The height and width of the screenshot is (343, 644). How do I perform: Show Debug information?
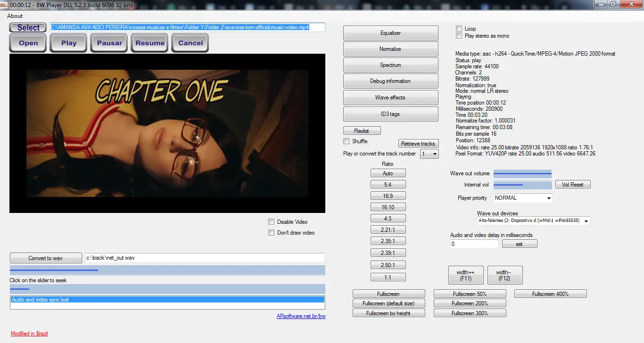(x=391, y=81)
